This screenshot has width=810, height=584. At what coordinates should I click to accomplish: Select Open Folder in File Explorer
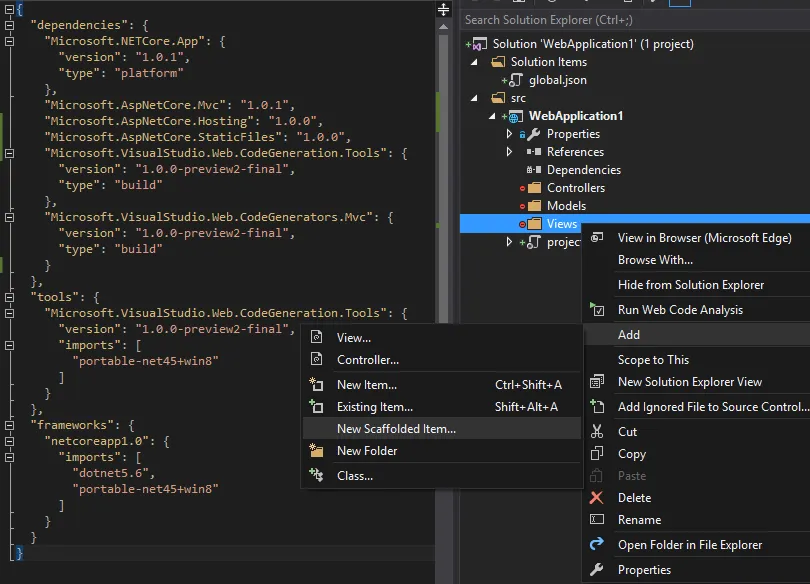[697, 545]
